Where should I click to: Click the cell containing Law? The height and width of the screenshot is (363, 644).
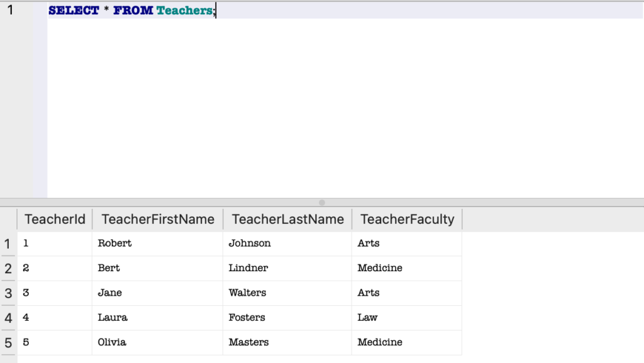click(367, 318)
